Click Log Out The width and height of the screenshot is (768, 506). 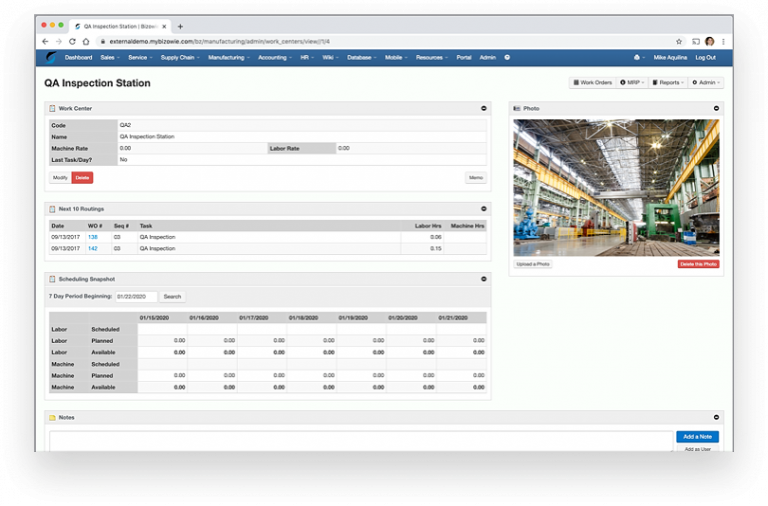[705, 57]
